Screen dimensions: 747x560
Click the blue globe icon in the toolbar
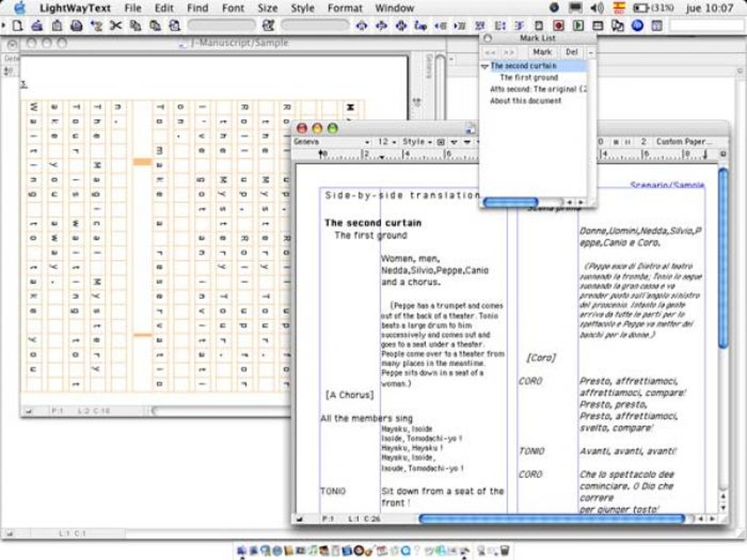636,26
